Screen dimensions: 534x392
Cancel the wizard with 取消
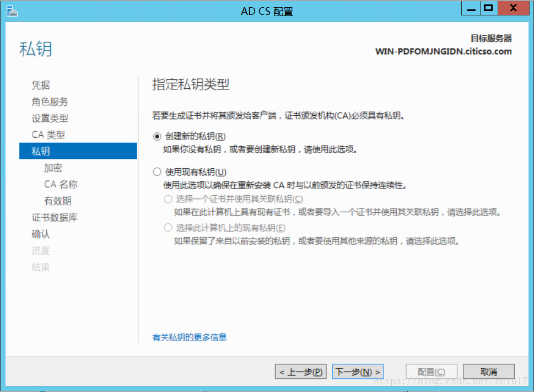[489, 372]
